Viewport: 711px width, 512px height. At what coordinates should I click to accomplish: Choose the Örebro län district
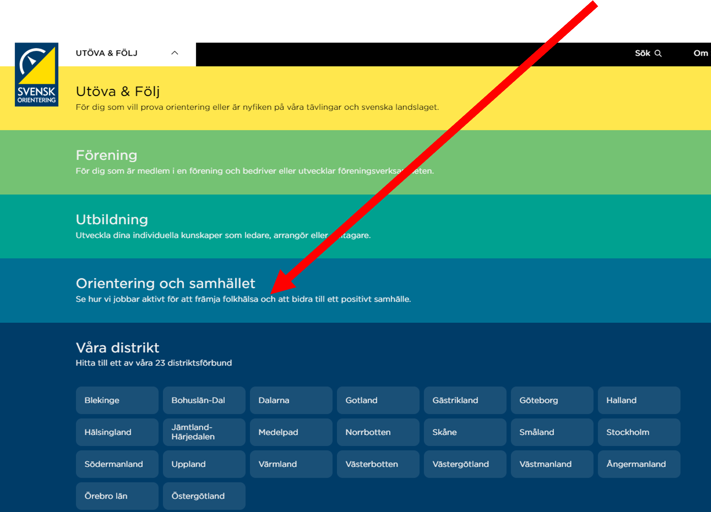pos(117,496)
